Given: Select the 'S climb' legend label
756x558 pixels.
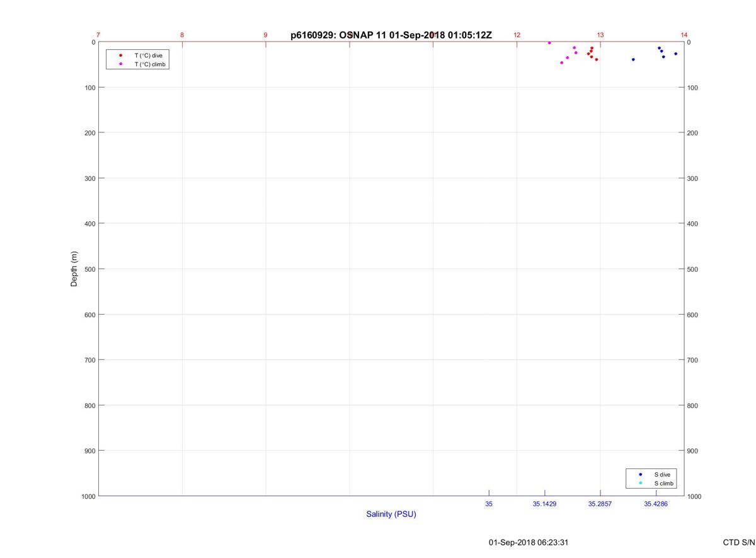Looking at the screenshot, I should coord(664,483).
